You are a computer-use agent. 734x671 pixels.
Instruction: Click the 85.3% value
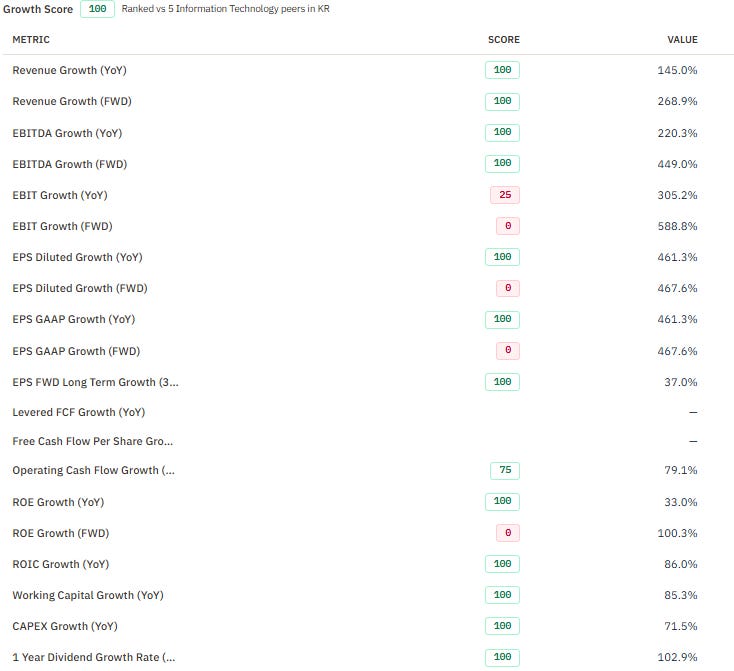click(x=681, y=595)
